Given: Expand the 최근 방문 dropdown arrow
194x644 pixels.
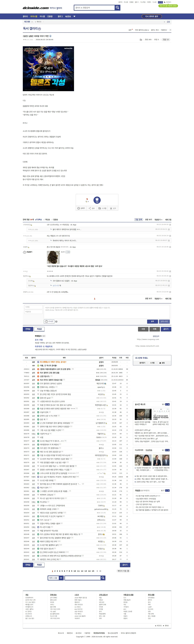Looking at the screenshot, I should [x=32, y=22].
